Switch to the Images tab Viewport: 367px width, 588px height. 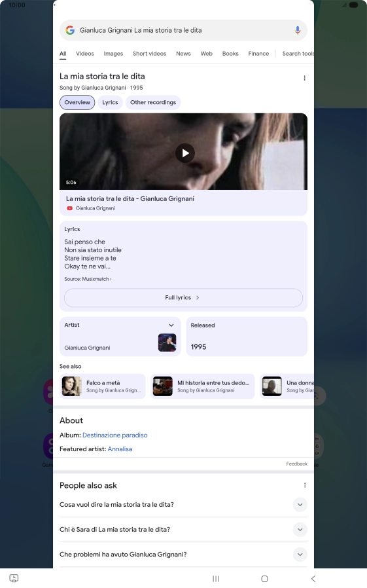[x=113, y=54]
